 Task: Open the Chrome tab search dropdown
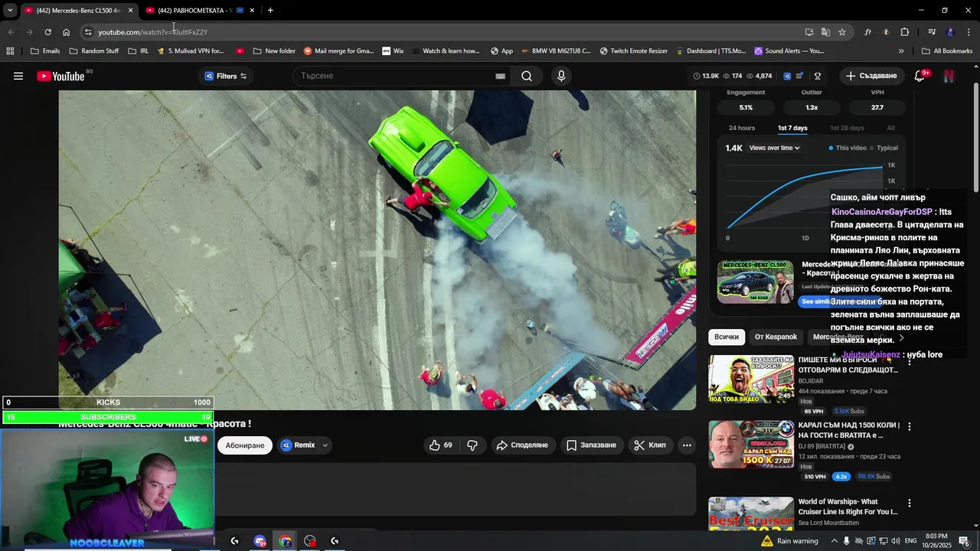click(x=10, y=10)
